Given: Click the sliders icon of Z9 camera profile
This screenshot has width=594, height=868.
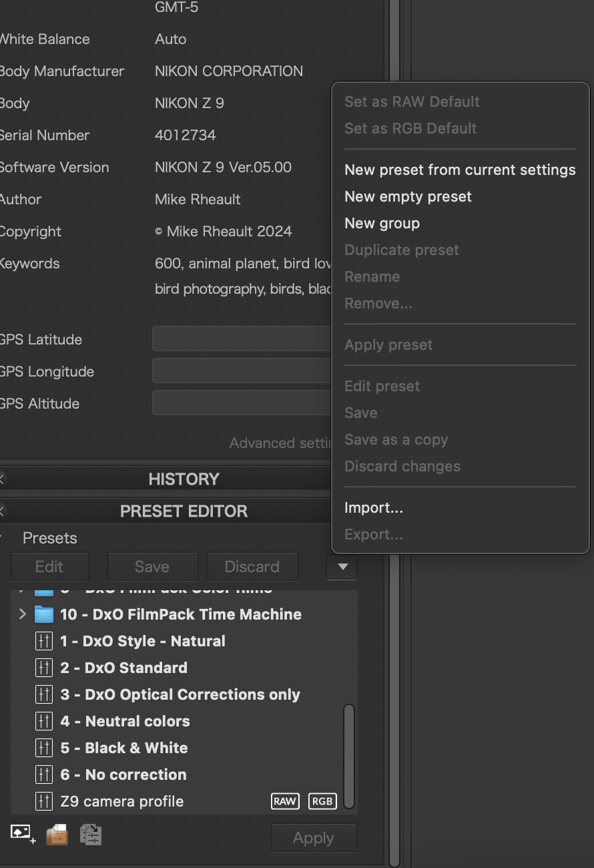Looking at the screenshot, I should click(x=43, y=801).
